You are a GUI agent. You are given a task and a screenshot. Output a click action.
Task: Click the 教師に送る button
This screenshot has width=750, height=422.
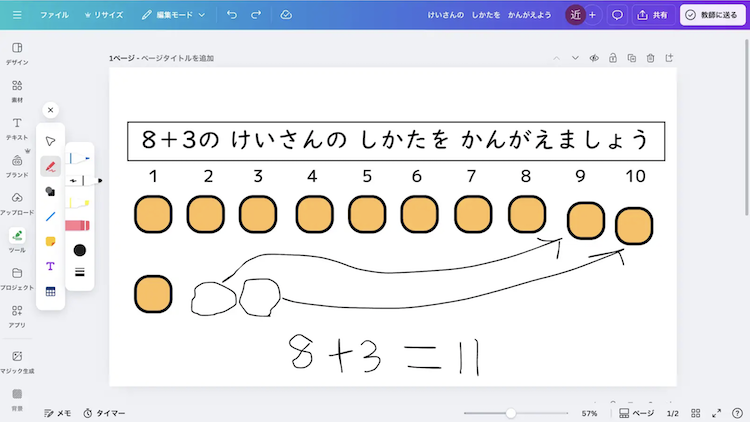(x=711, y=15)
